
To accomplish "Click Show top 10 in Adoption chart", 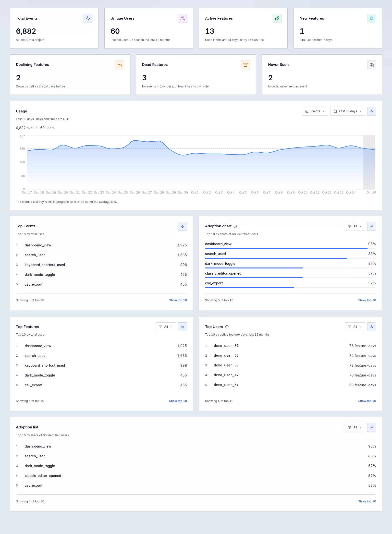I will [x=367, y=300].
